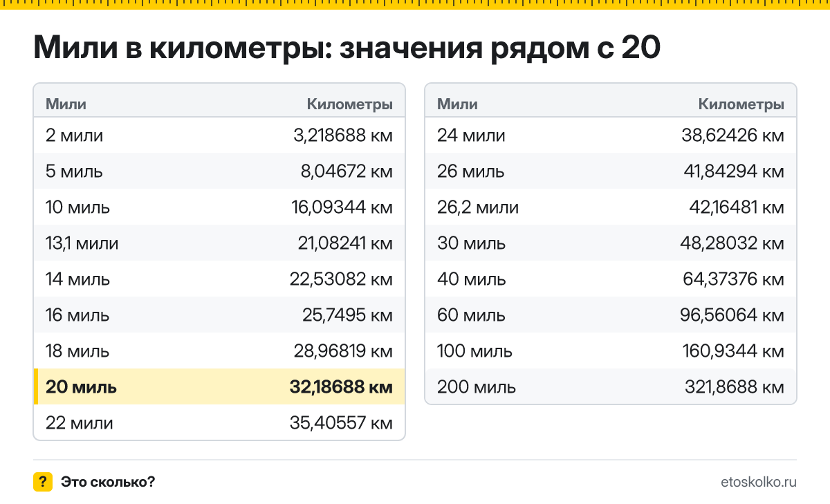Select the '18 миль' cell
830x504 pixels.
77,351
